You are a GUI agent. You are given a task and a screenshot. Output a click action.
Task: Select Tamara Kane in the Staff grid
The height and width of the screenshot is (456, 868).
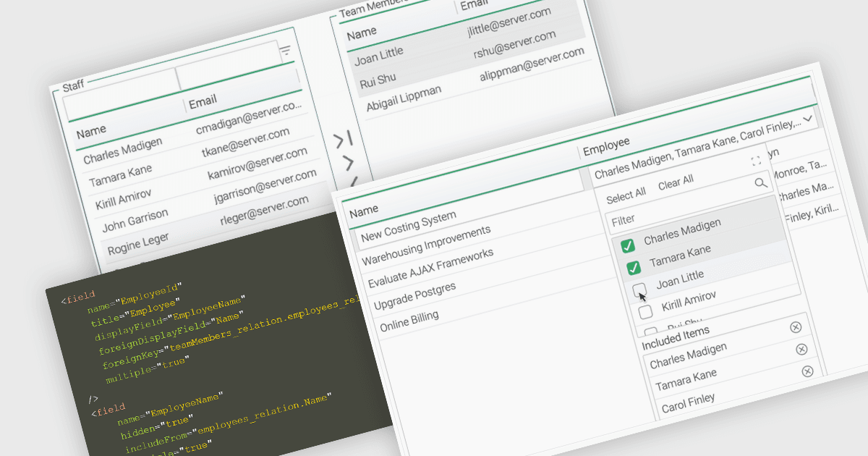coord(122,174)
